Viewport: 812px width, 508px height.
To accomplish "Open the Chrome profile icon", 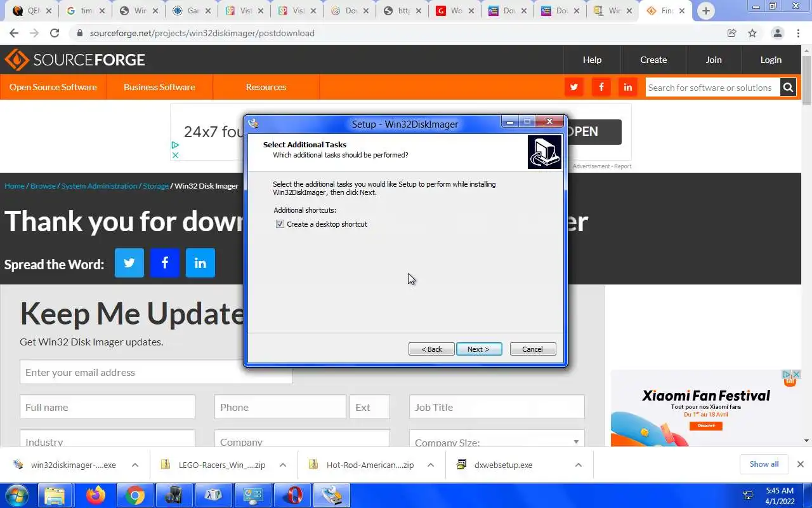I will 777,33.
